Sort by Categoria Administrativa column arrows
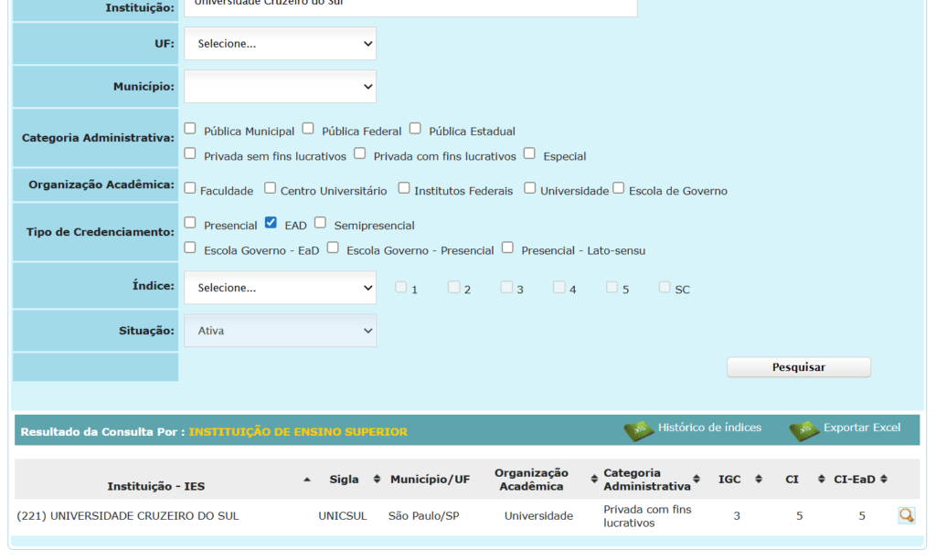Screen dimensions: 936x560 [697, 480]
